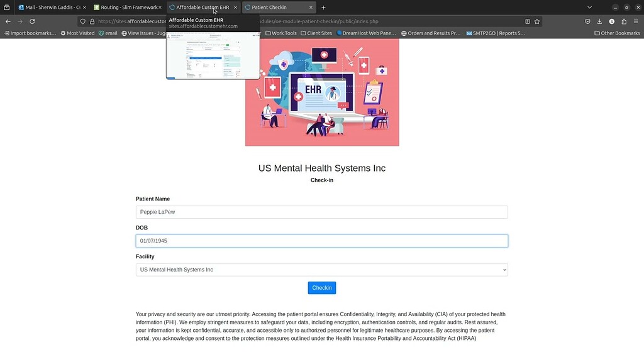
Task: Open the application hamburger menu
Action: [x=636, y=21]
